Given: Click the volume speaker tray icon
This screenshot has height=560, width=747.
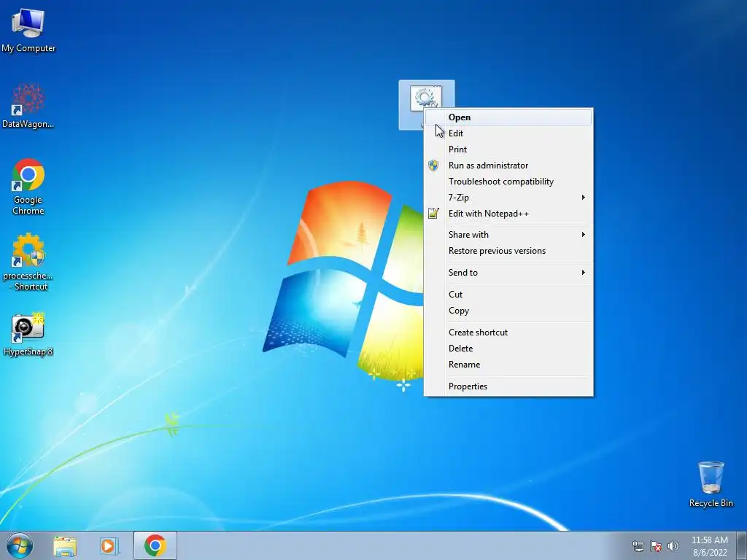Looking at the screenshot, I should coord(673,546).
